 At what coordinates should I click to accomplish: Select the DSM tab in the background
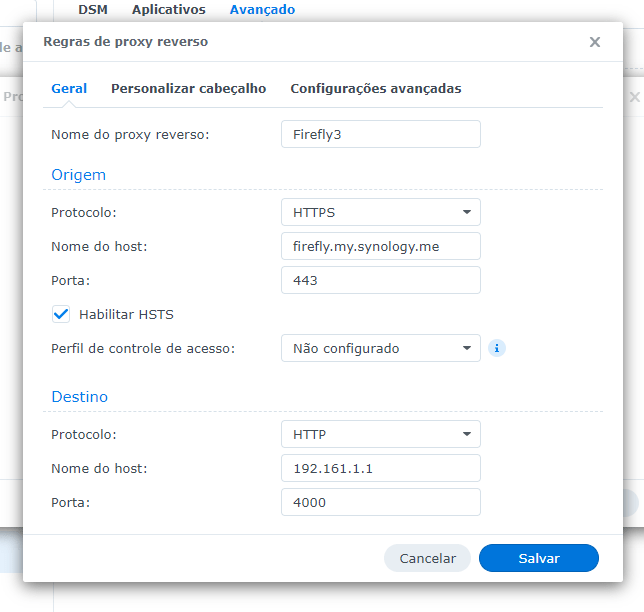pos(93,9)
